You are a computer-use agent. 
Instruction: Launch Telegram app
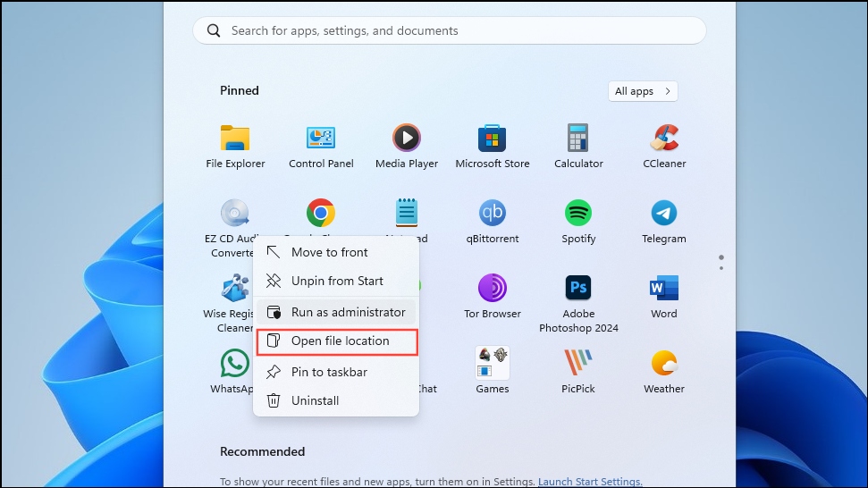pos(664,222)
